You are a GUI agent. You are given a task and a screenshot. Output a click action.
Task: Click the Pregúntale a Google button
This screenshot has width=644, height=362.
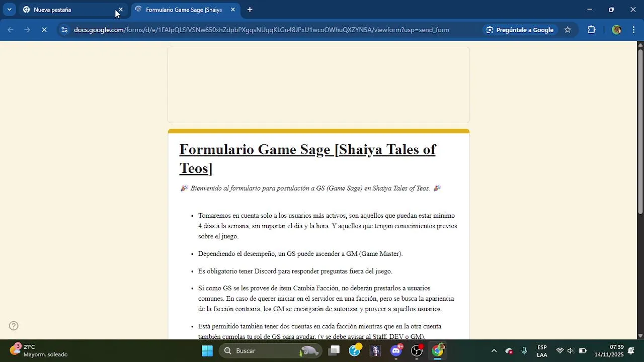pos(520,30)
